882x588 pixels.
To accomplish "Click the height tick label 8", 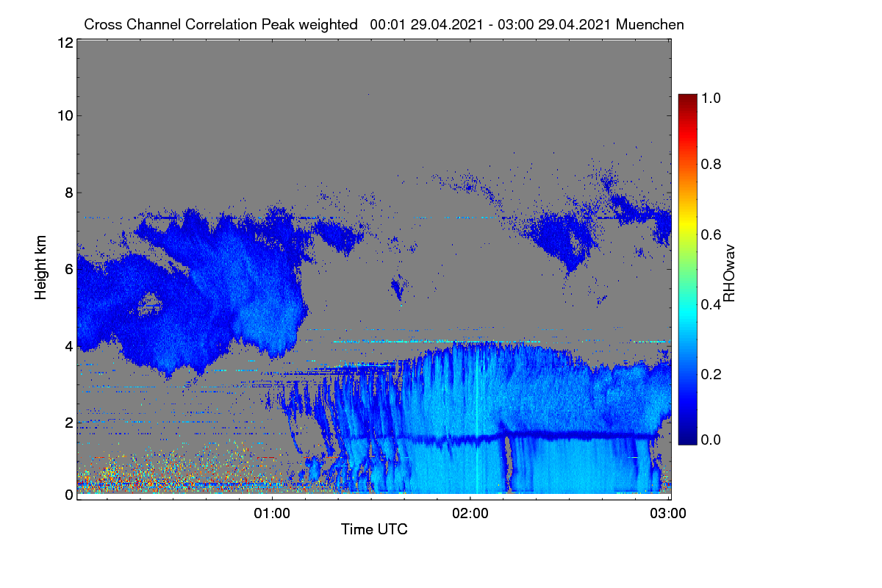I will 68,193.
